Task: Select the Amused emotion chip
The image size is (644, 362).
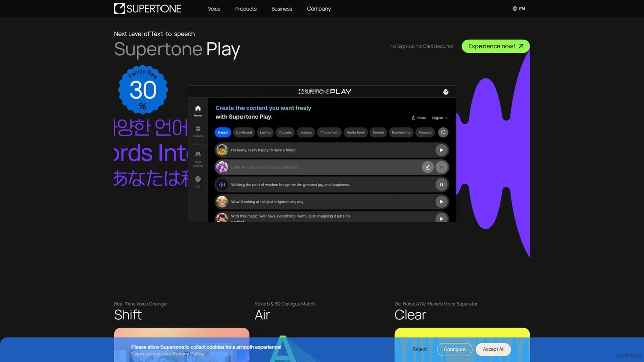Action: 425,132
